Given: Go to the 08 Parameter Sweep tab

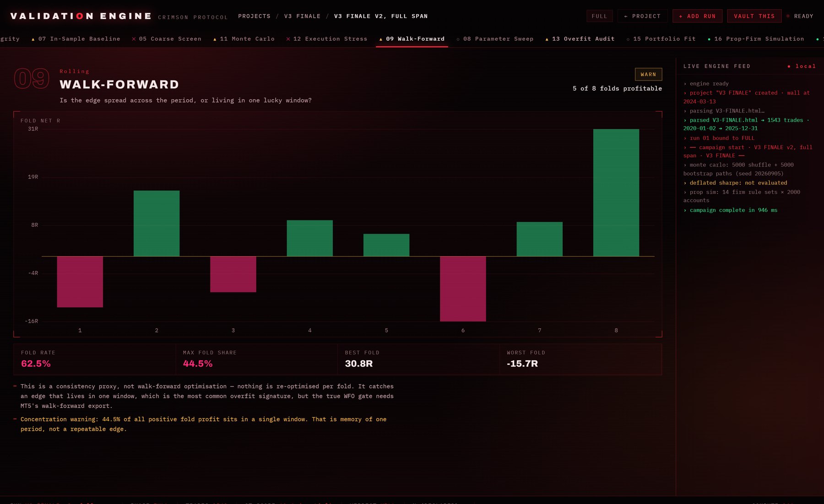Looking at the screenshot, I should (x=495, y=39).
